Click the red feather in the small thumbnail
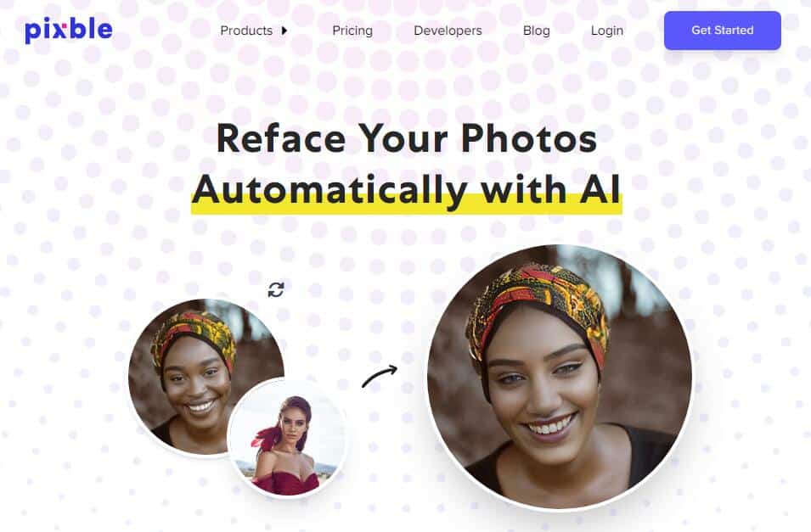 [x=264, y=437]
